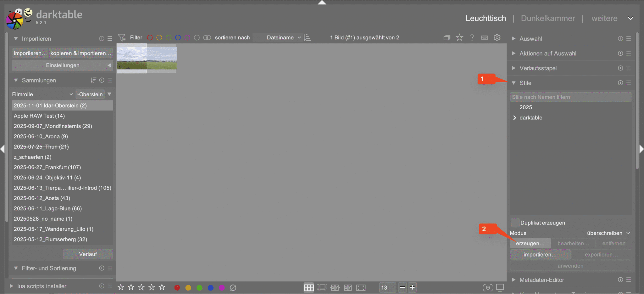The image size is (644, 294).
Task: Click the Stile nach Namen filtern field
Action: coord(570,97)
